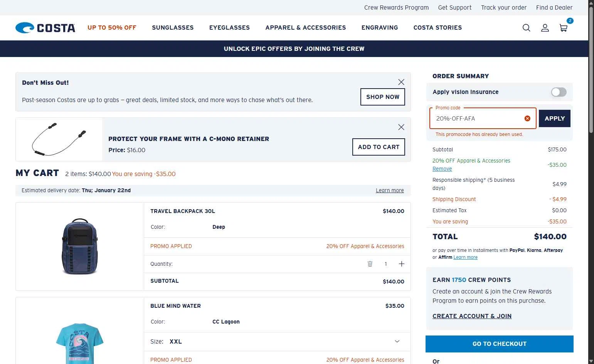Add C-Mono Retainer to cart
594x364 pixels.
(379, 147)
